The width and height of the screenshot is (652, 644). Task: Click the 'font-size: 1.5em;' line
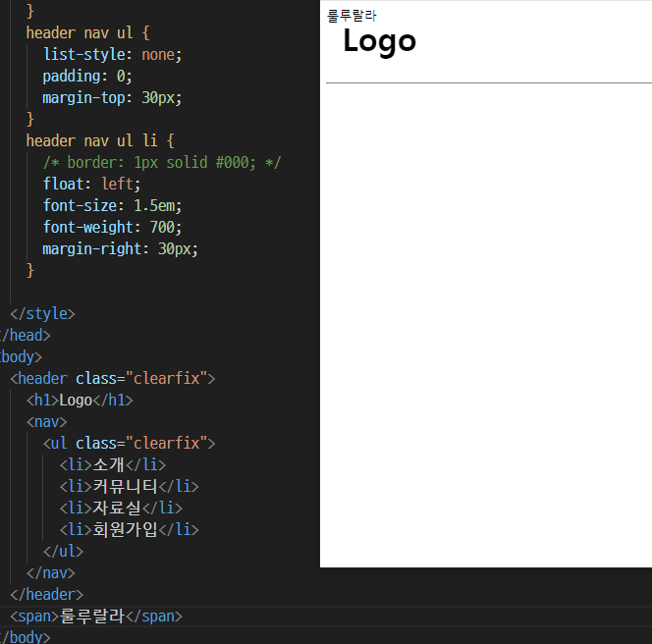point(112,206)
